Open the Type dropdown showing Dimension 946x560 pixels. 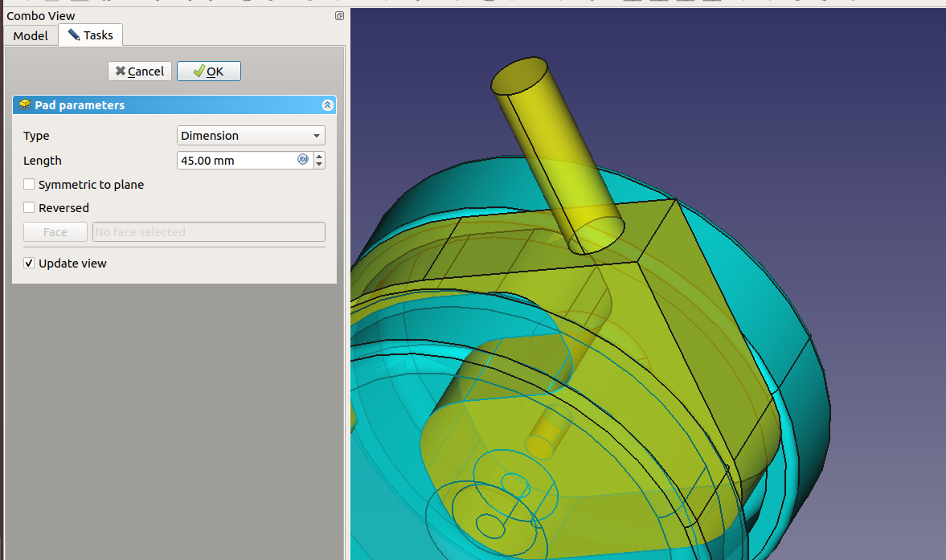(x=251, y=136)
